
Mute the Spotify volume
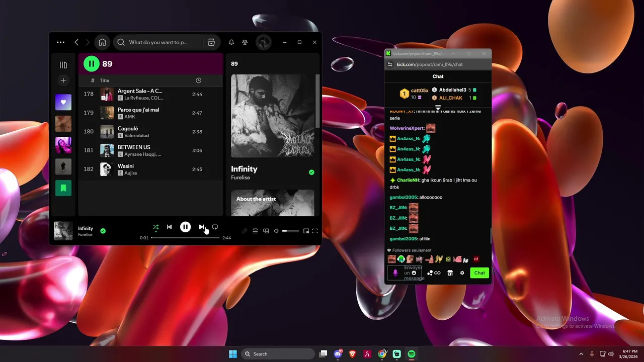click(276, 231)
